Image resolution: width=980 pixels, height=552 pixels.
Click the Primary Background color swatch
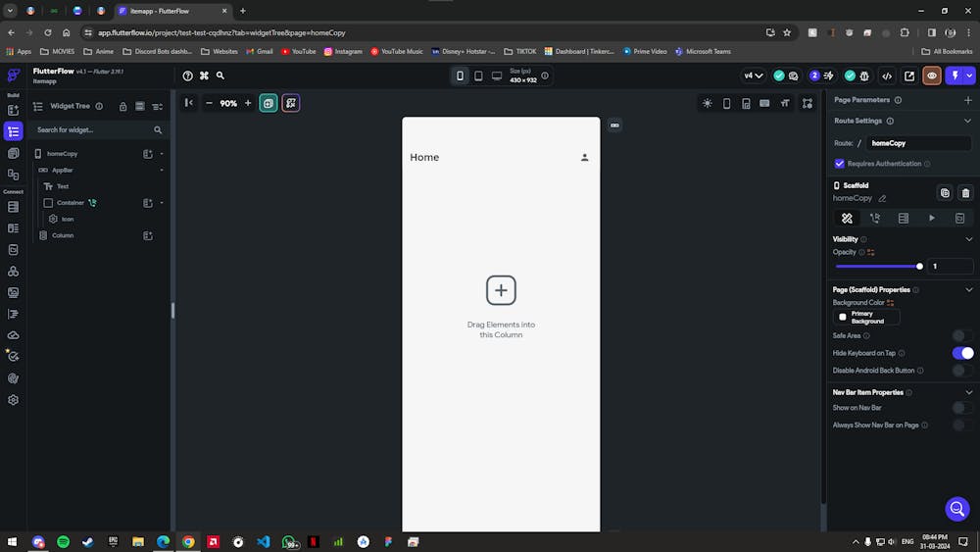click(843, 318)
